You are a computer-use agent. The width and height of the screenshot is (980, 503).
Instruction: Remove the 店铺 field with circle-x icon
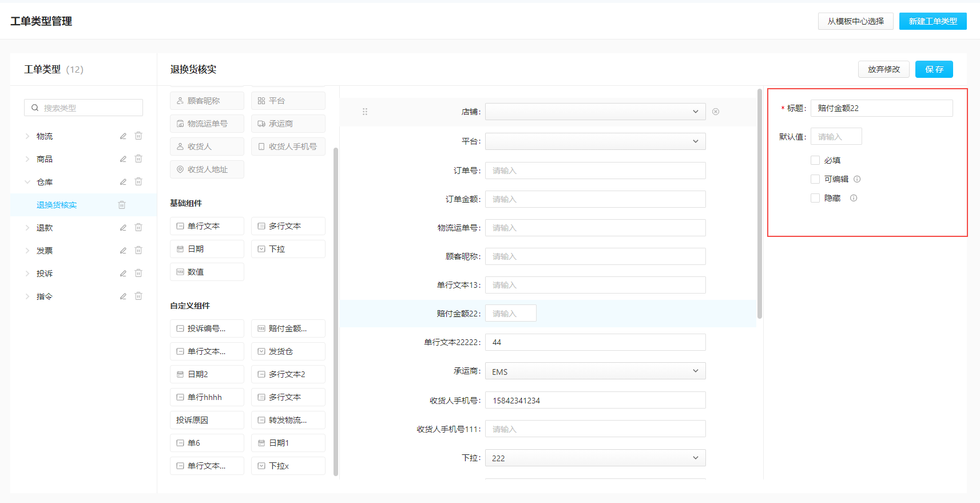click(716, 112)
